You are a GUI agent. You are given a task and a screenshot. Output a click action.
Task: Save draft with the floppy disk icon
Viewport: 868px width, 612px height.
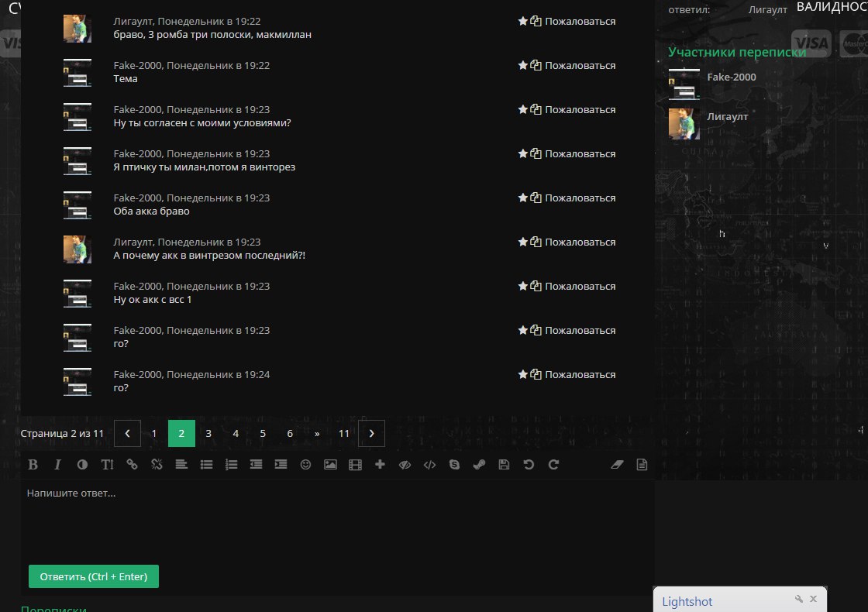(x=504, y=465)
